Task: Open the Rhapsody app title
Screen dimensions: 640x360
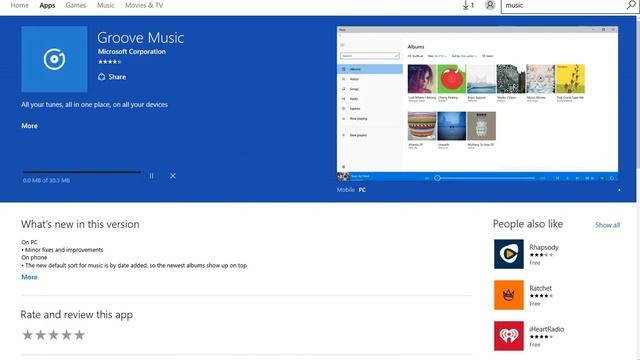Action: 544,247
